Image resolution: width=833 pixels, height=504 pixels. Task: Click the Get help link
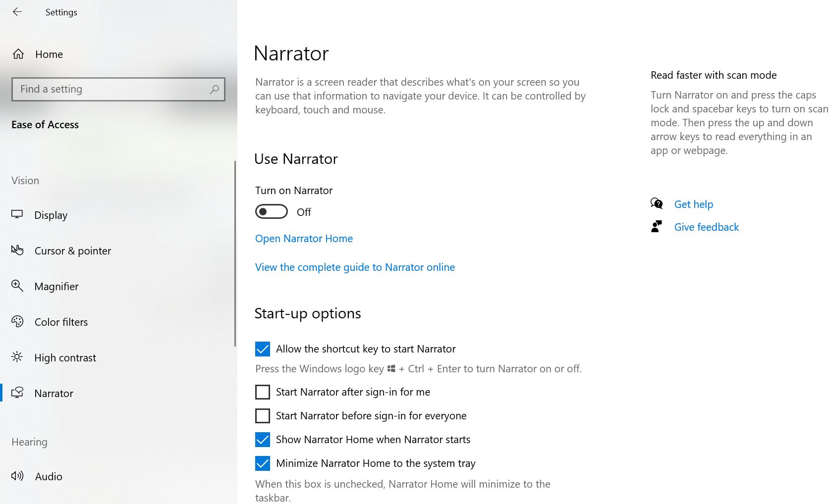coord(693,204)
